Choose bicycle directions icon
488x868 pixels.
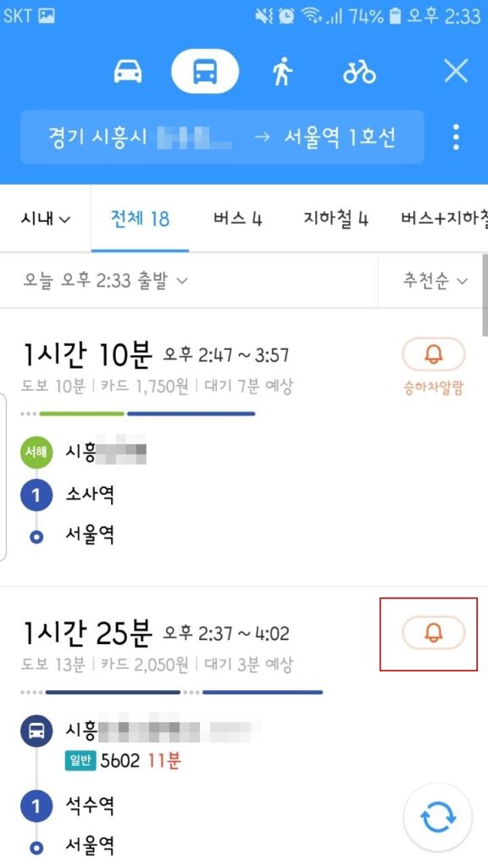click(359, 71)
